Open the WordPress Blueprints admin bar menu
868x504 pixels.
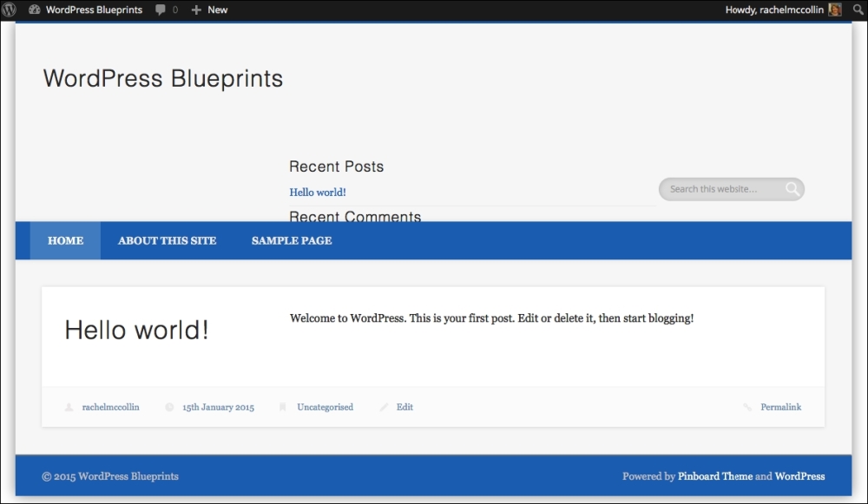click(x=94, y=10)
